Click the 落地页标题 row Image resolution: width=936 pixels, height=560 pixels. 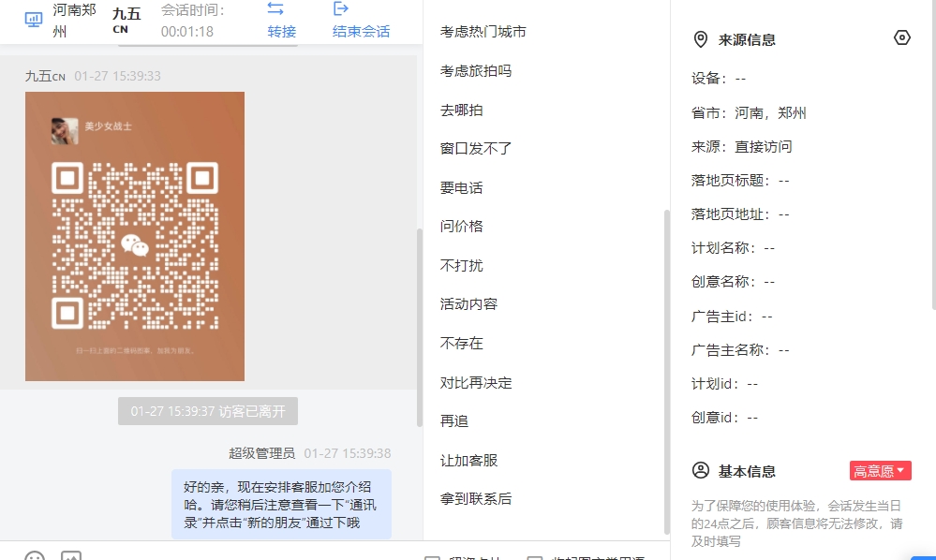pyautogui.click(x=740, y=180)
